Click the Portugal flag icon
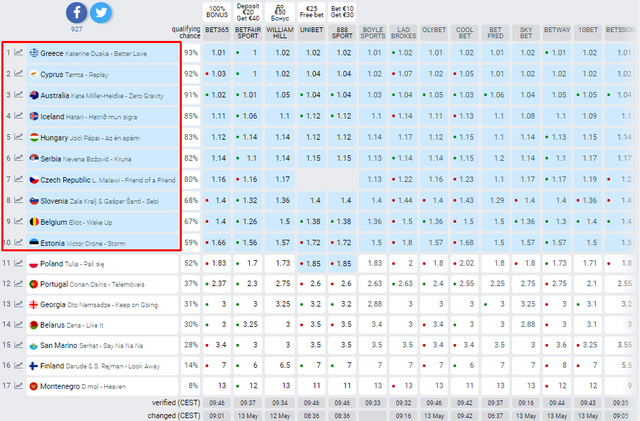The height and width of the screenshot is (421, 640). coord(34,284)
